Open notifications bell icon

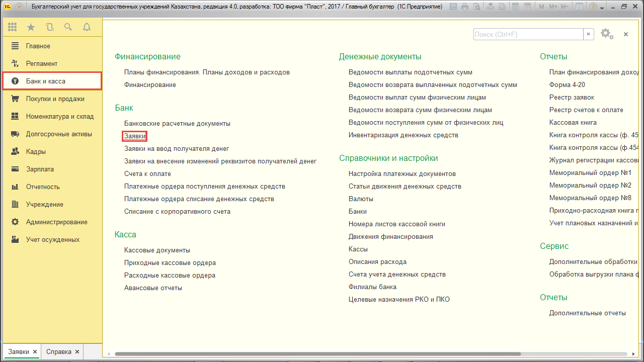(87, 27)
